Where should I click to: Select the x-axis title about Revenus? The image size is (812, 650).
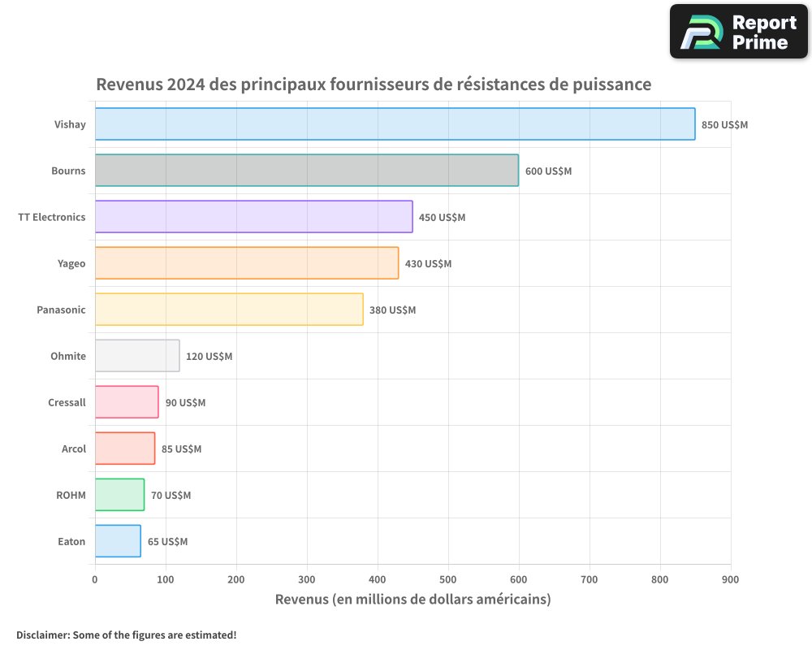pyautogui.click(x=412, y=599)
